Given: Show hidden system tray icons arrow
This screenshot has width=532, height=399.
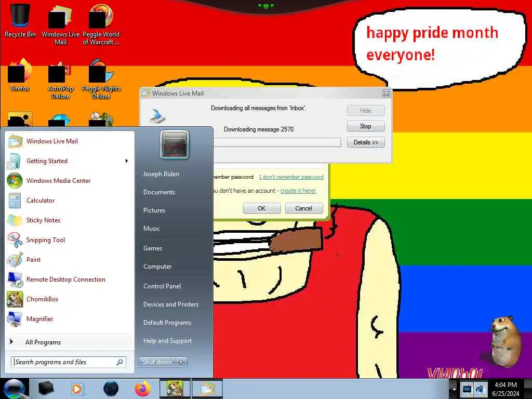Looking at the screenshot, I should 454,389.
